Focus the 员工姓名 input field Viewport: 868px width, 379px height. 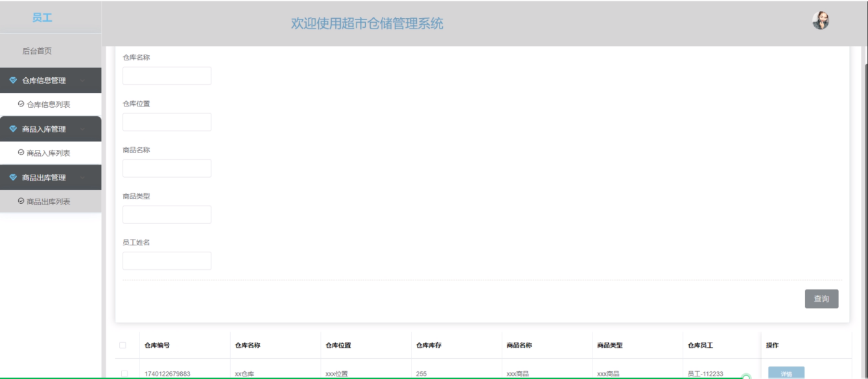(x=167, y=261)
